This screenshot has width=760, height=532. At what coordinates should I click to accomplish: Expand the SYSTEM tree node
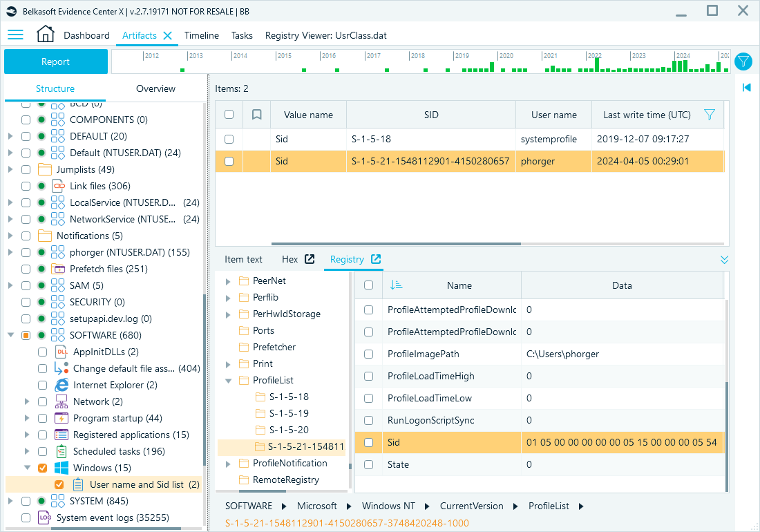click(10, 501)
